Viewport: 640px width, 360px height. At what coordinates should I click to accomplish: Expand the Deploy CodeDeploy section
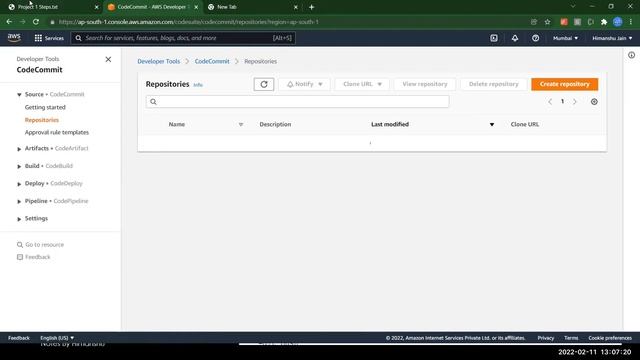click(19, 184)
